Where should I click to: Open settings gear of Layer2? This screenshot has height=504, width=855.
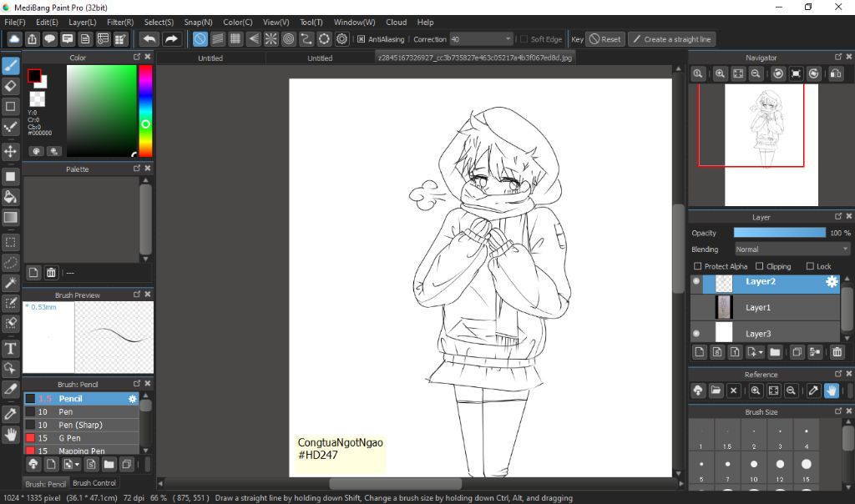[832, 282]
